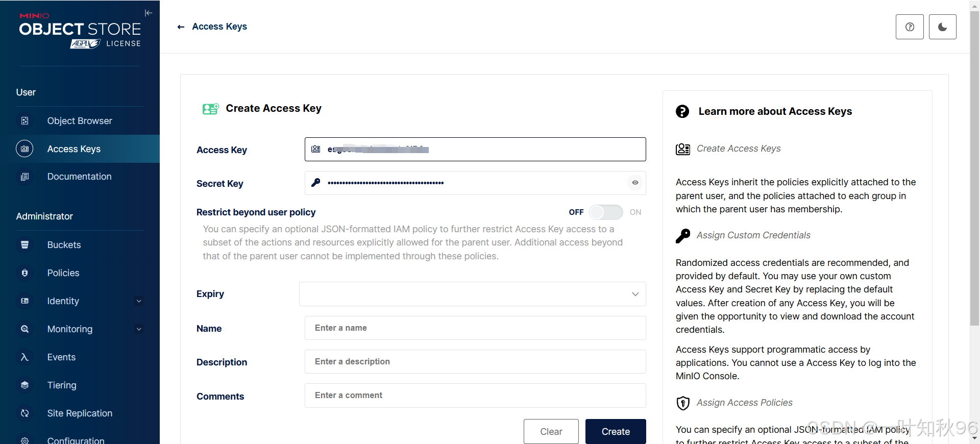Click the page vertical scrollbar thumb
980x444 pixels.
[x=974, y=168]
